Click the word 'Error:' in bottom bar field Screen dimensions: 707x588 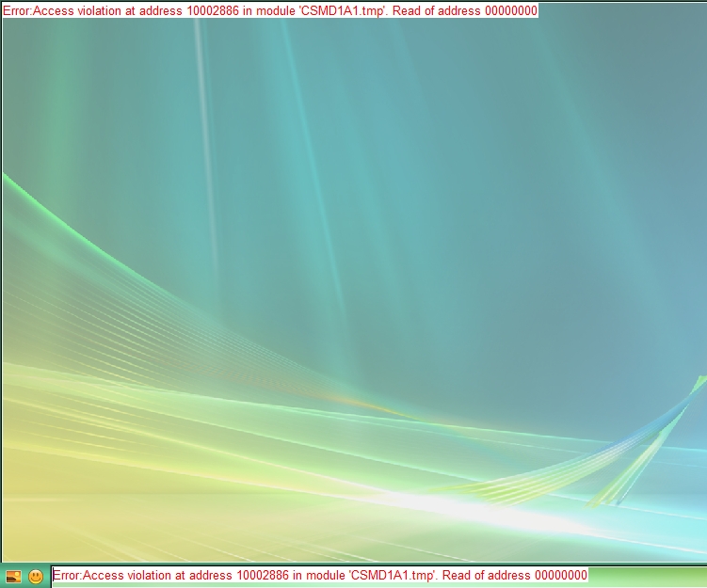[68, 575]
